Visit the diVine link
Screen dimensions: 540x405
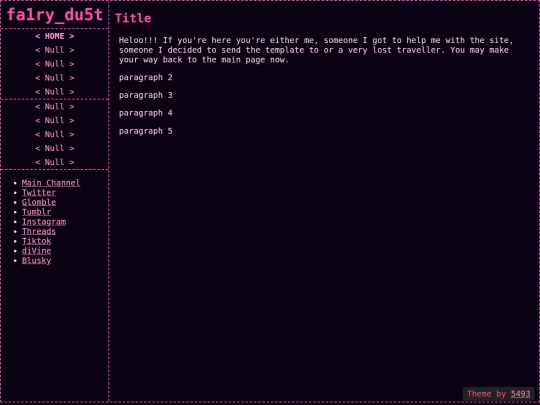36,251
